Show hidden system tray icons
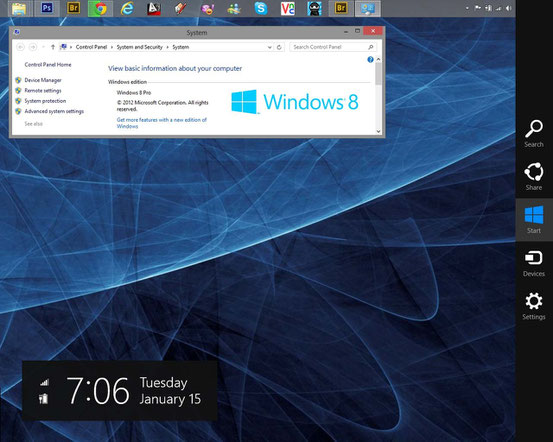The image size is (553, 442). [x=467, y=8]
